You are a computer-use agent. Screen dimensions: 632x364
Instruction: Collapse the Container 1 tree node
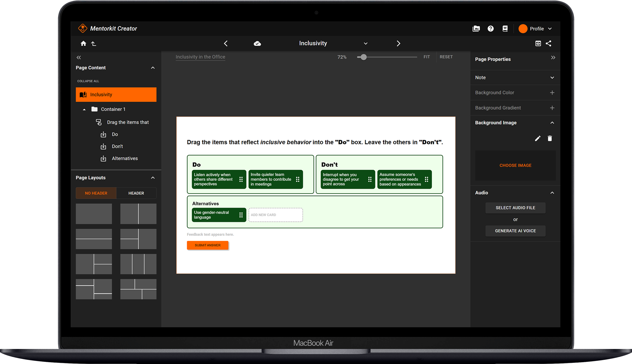pyautogui.click(x=84, y=110)
